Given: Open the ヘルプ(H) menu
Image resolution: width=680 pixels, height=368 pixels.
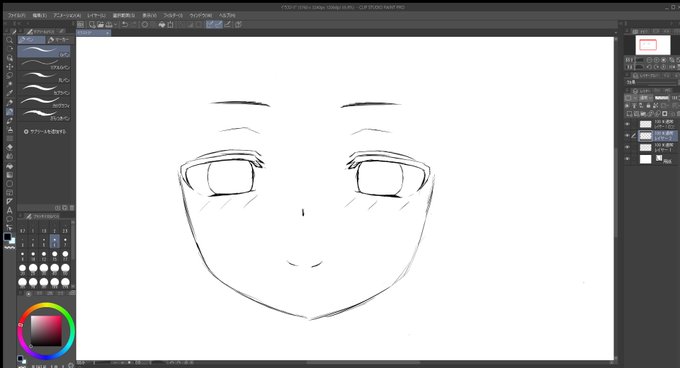Looking at the screenshot, I should click(227, 15).
